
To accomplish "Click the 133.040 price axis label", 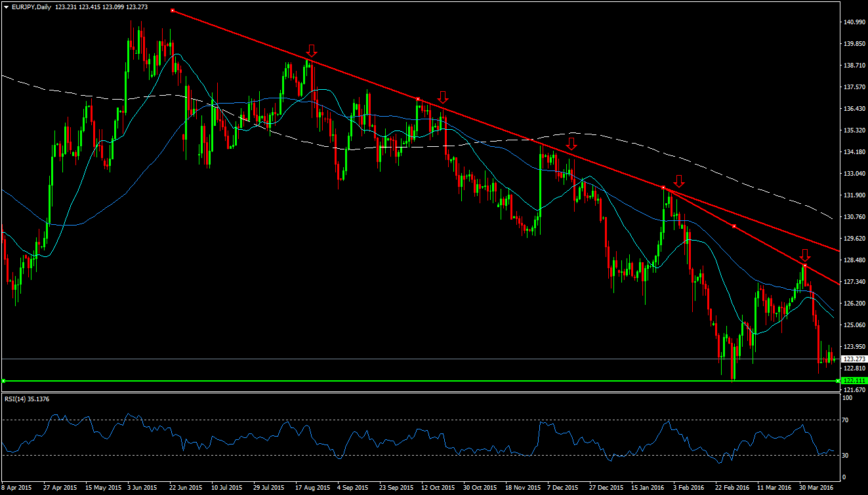I will tap(854, 173).
